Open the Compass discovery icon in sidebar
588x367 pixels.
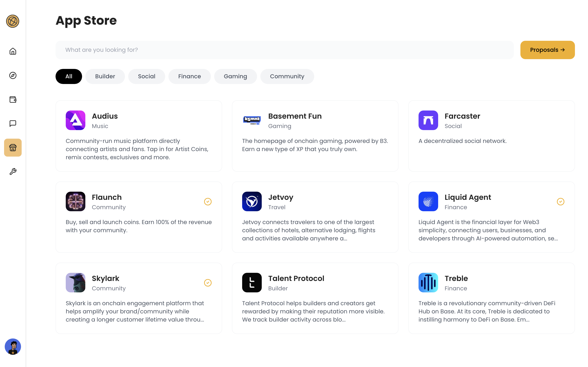[x=13, y=75]
